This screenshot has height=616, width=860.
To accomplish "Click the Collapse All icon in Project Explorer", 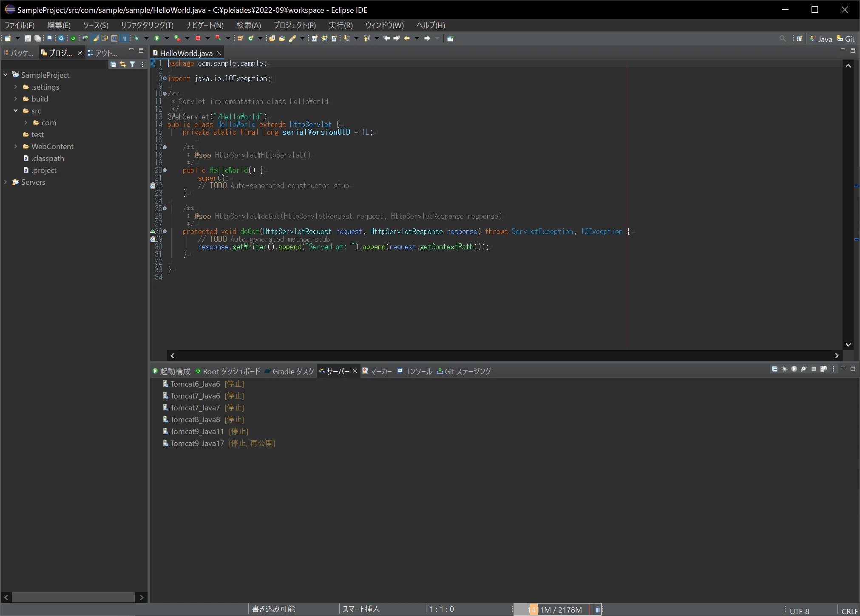I will [x=113, y=64].
